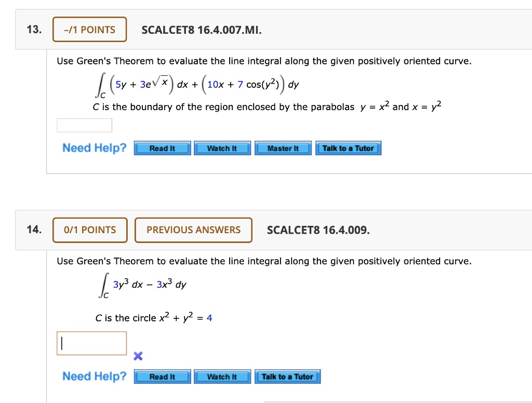Select the question number 14 label
Screen dimensions: 532x403
pos(34,230)
